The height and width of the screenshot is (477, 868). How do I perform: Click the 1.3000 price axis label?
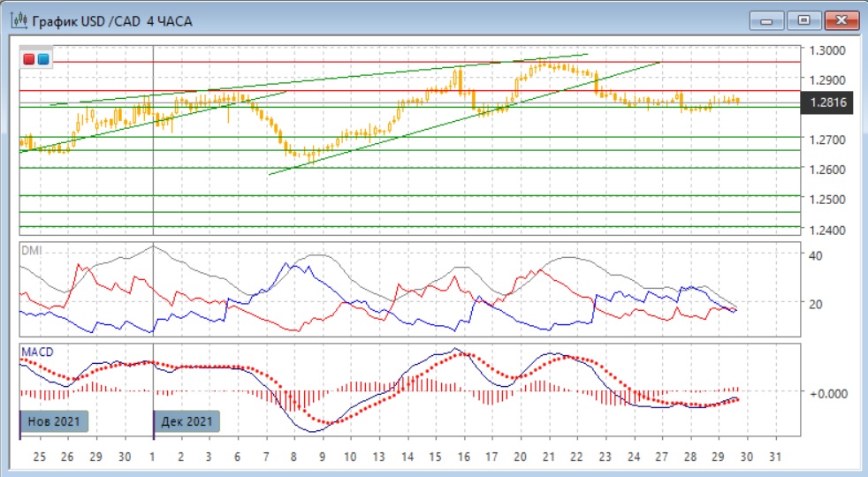coord(829,50)
